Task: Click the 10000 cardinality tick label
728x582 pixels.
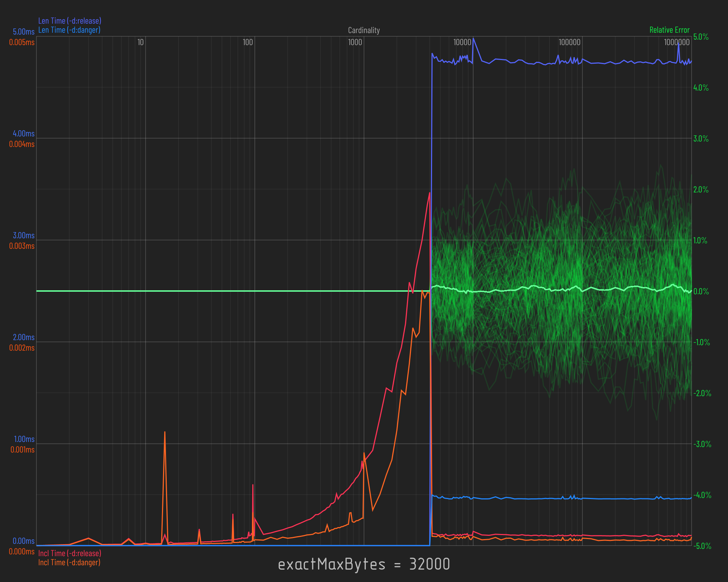Action: click(x=462, y=42)
